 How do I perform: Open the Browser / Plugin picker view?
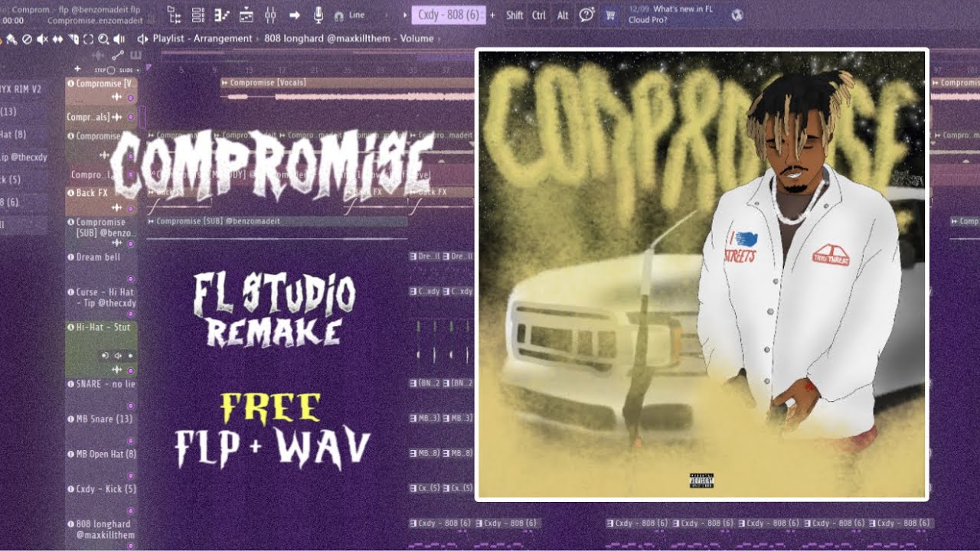(174, 15)
